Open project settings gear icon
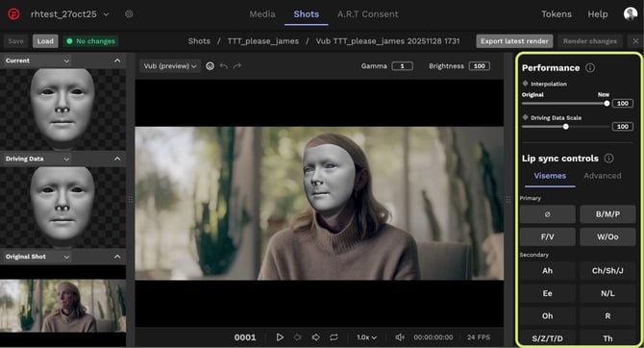This screenshot has width=644, height=348. (x=129, y=14)
